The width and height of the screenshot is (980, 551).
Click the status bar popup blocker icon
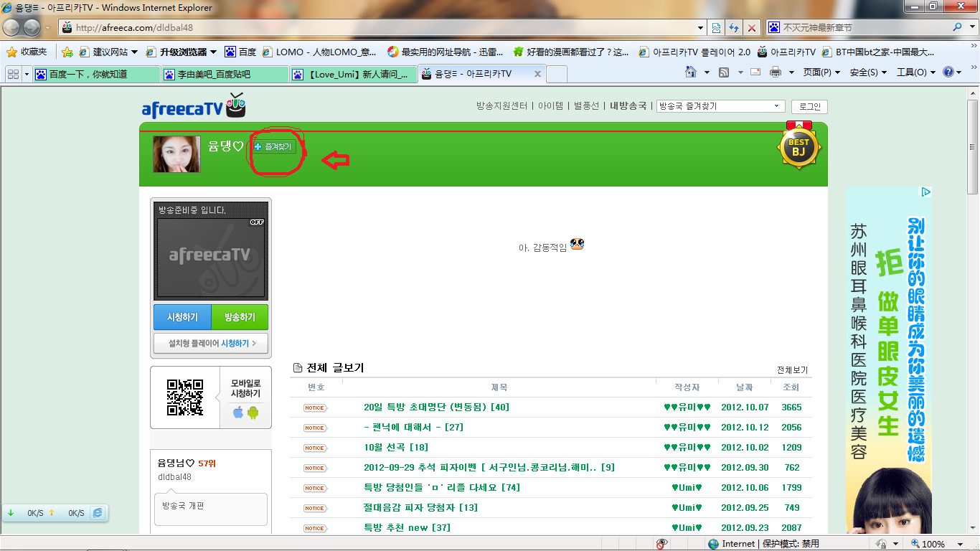(661, 543)
